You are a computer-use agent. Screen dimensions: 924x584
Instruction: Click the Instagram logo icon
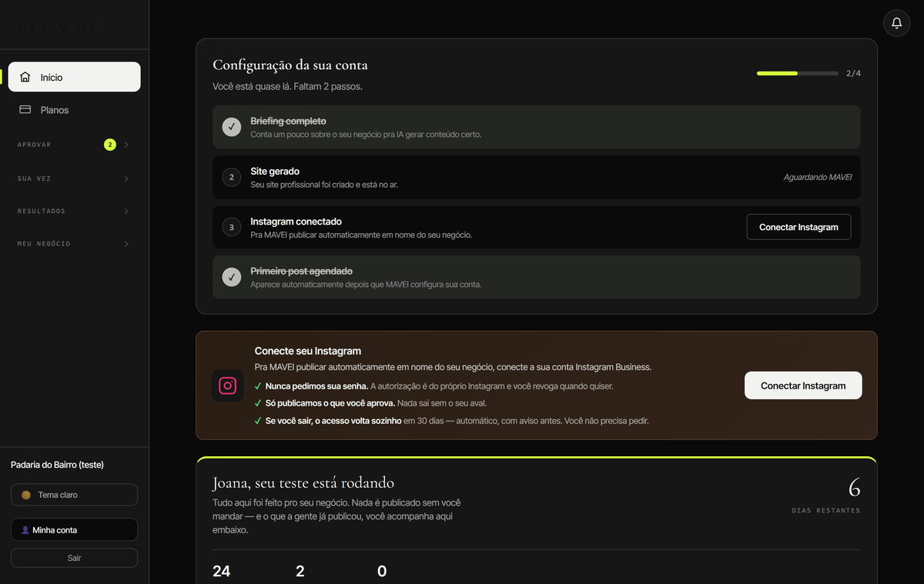tap(227, 385)
